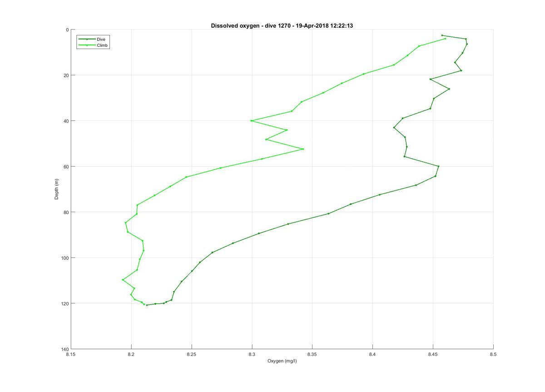Click the x-axis tick label 8.5
Image resolution: width=545 pixels, height=392 pixels.
pyautogui.click(x=493, y=354)
